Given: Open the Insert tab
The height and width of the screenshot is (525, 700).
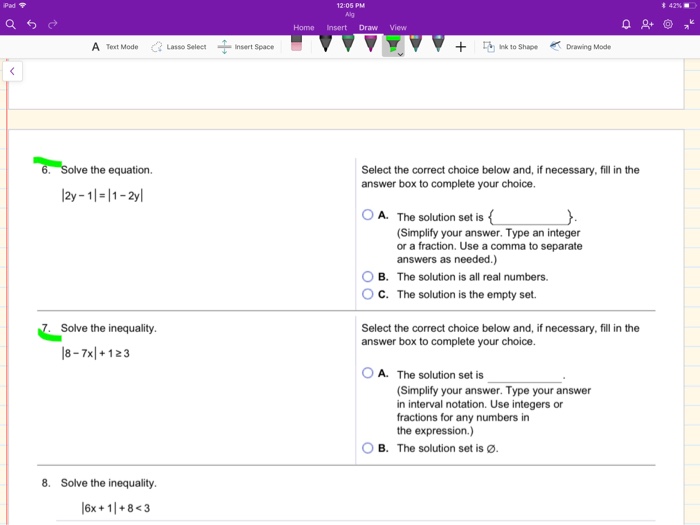Looking at the screenshot, I should (337, 28).
